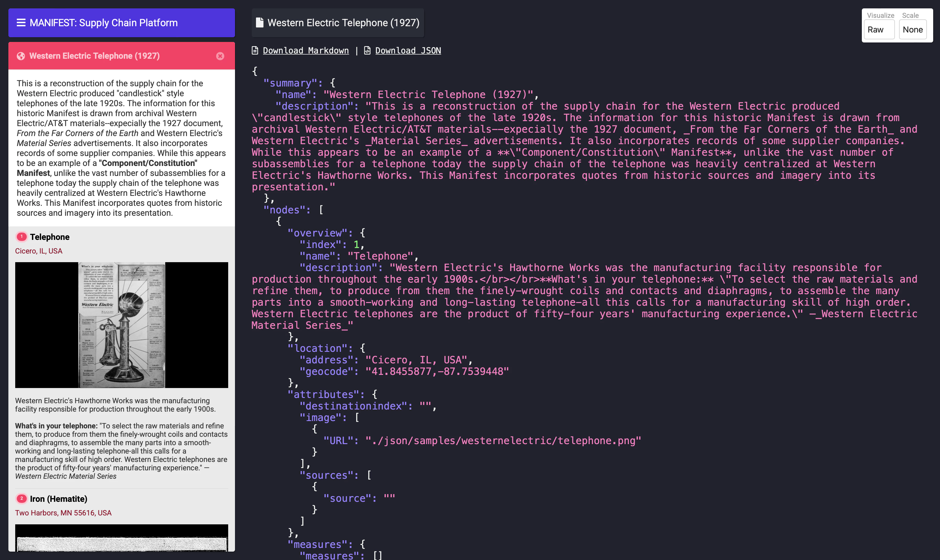This screenshot has width=940, height=560.
Task: Download the manifest as Markdown
Action: (x=306, y=51)
